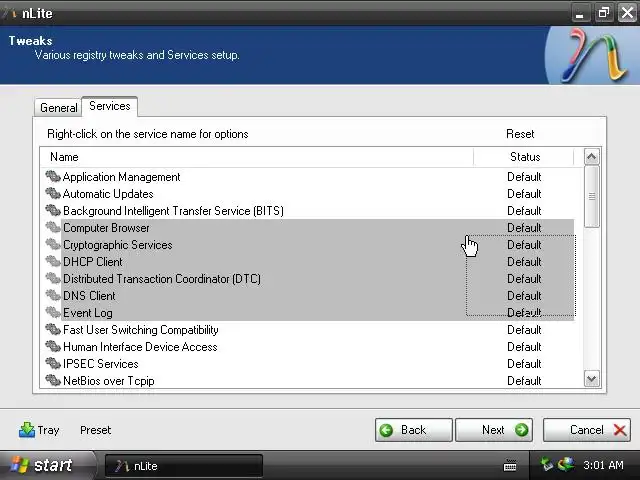Click Default status of Automatic Updates
This screenshot has height=480, width=640.
[x=524, y=194]
